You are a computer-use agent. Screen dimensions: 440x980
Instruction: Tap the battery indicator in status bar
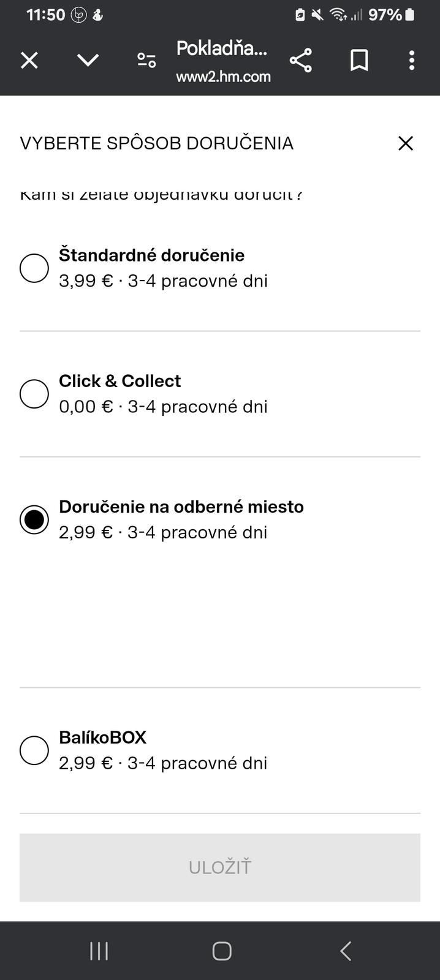pyautogui.click(x=410, y=15)
